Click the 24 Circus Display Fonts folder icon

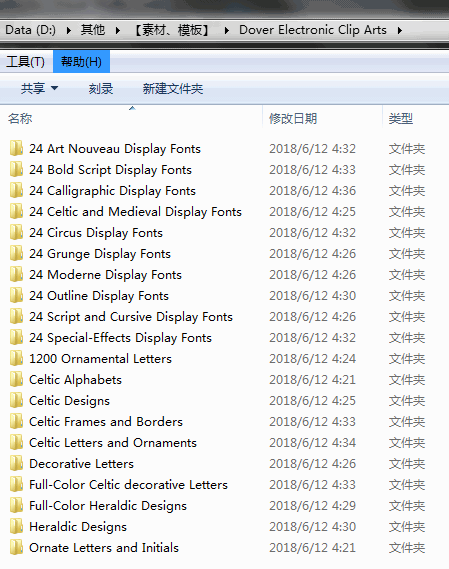pos(16,233)
